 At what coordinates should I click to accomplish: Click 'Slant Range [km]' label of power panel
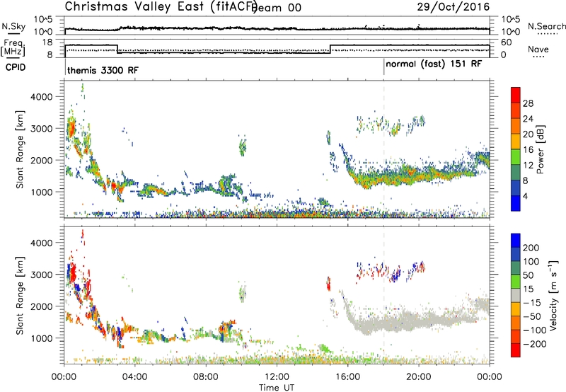point(20,149)
